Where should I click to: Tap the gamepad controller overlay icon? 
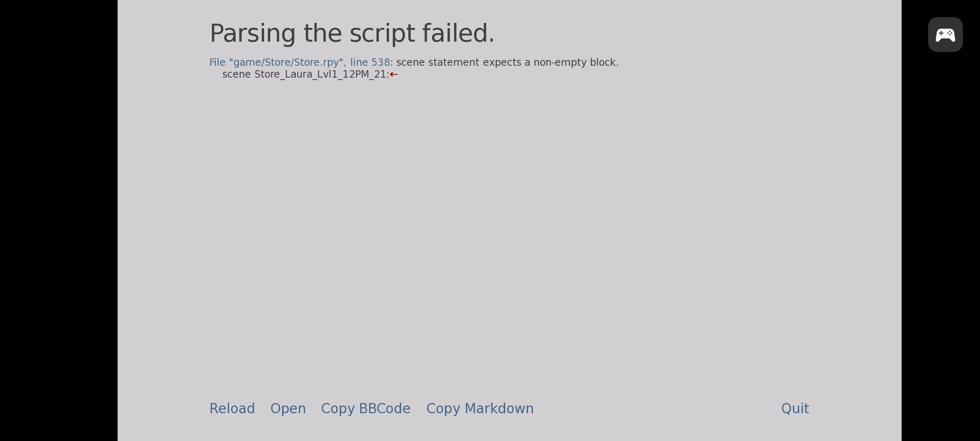[945, 35]
